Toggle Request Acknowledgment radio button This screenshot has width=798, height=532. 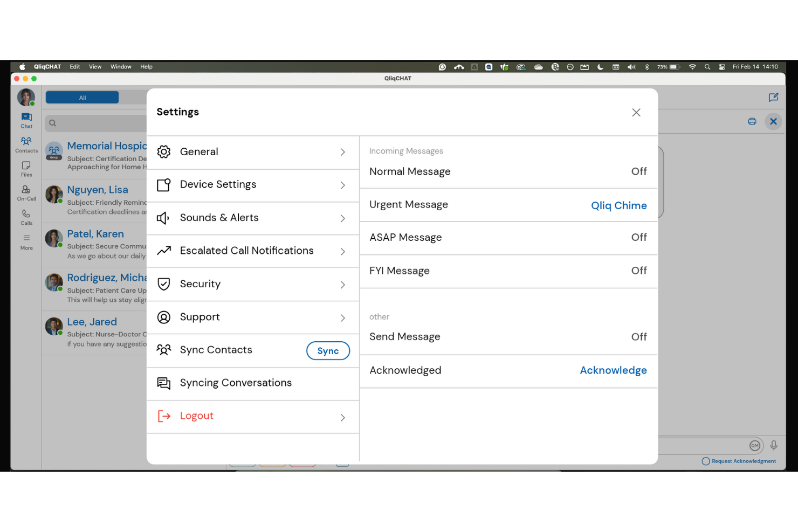tap(706, 461)
